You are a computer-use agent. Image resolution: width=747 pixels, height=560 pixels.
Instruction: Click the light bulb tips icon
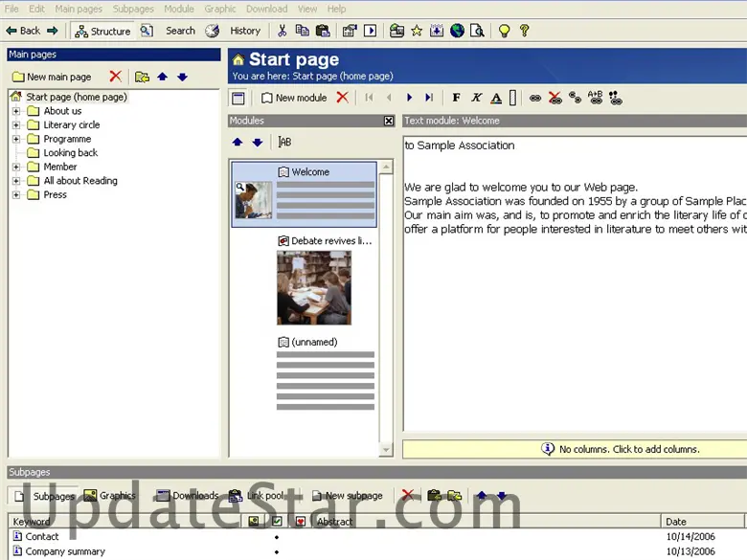(x=504, y=31)
